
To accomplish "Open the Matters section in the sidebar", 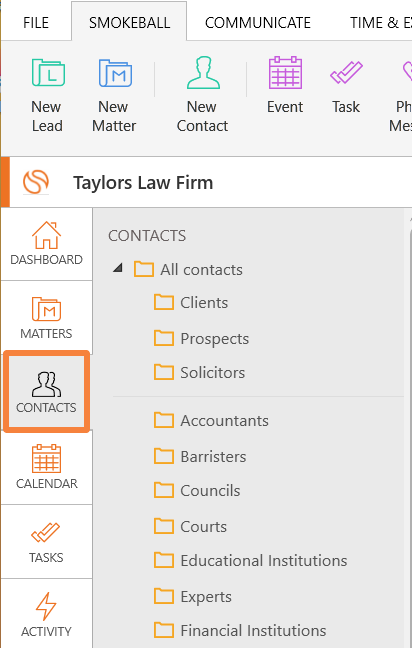I will pyautogui.click(x=46, y=318).
